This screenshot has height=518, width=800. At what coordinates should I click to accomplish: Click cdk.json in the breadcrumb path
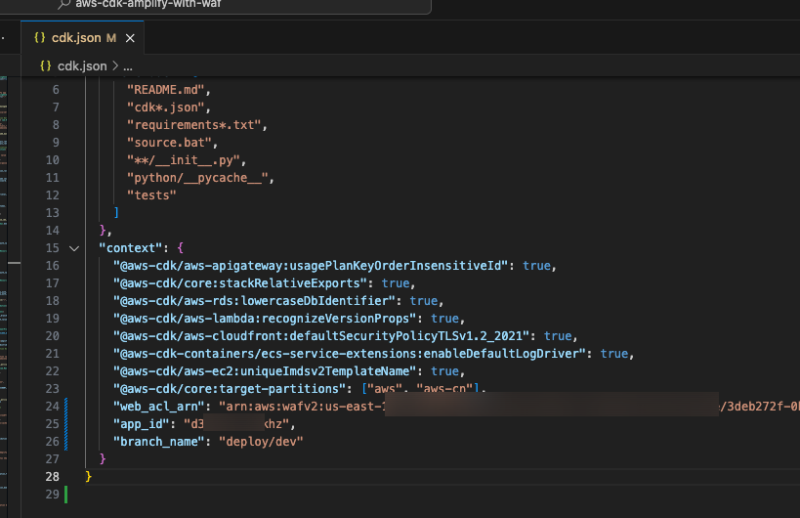point(82,65)
